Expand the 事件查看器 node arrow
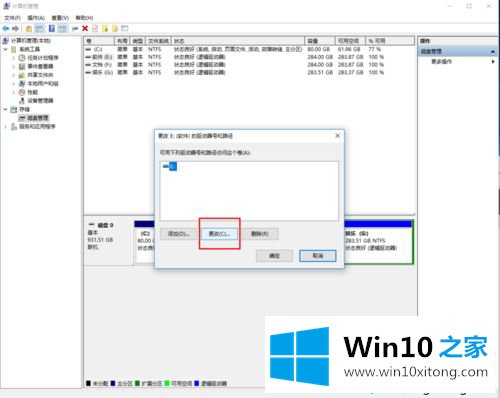 (13, 67)
